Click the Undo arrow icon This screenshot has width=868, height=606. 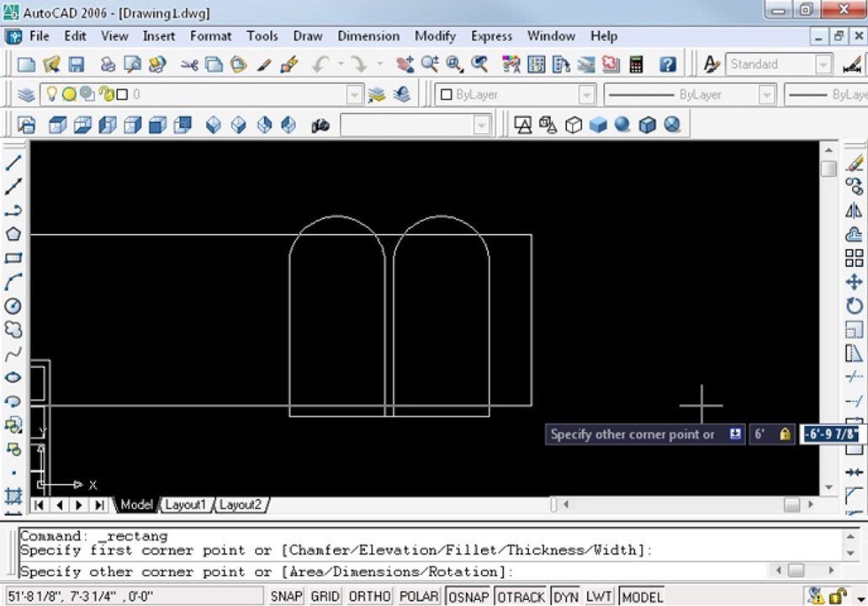pos(320,64)
